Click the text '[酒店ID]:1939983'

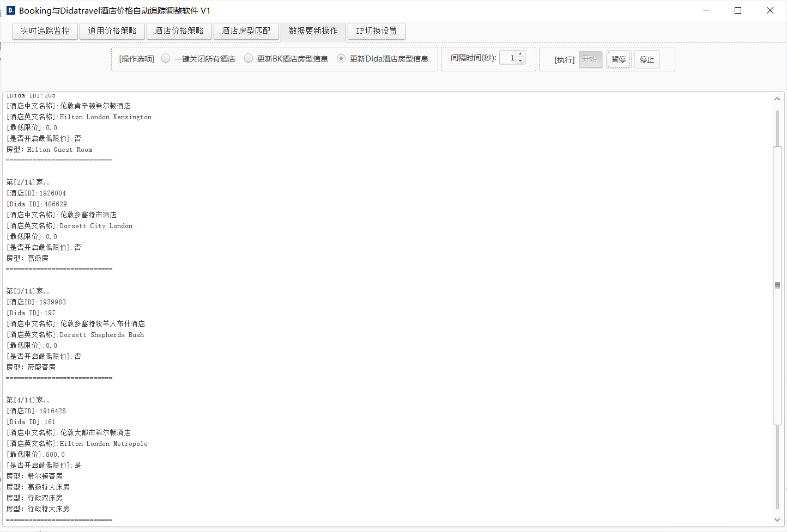[36, 302]
